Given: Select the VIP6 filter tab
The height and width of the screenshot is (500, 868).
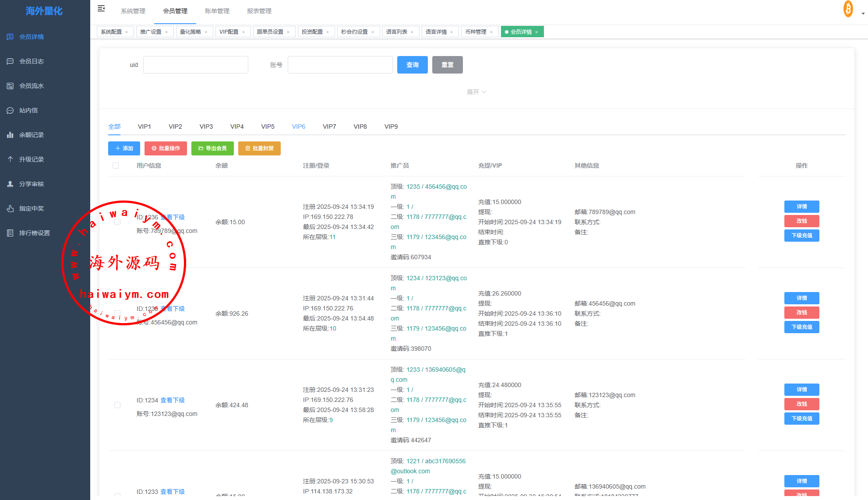Looking at the screenshot, I should click(298, 127).
